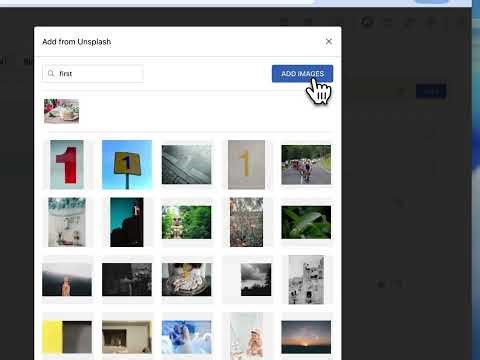Choose the person standing in fog photo
The width and height of the screenshot is (480, 360).
click(67, 279)
